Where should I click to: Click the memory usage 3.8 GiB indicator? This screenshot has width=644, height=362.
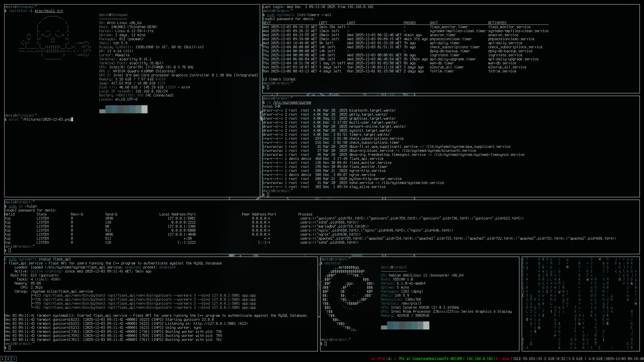pos(575,359)
